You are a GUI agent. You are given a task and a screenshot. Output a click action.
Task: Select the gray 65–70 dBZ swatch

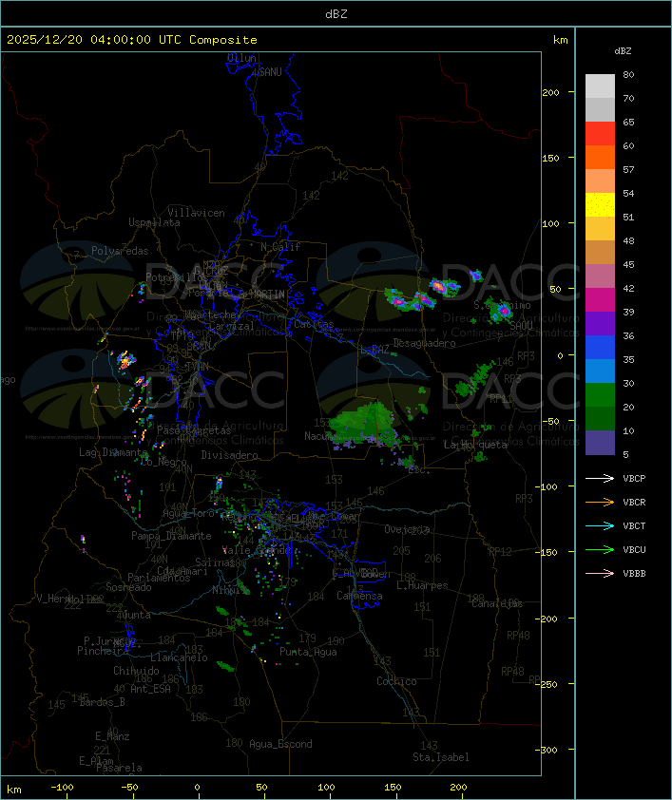click(x=600, y=109)
